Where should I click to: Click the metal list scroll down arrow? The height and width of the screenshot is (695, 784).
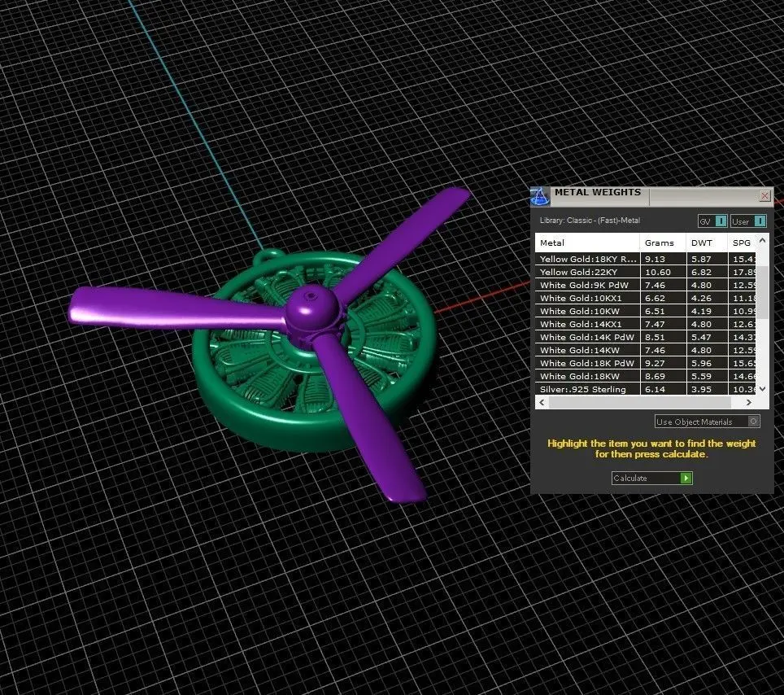tap(763, 389)
